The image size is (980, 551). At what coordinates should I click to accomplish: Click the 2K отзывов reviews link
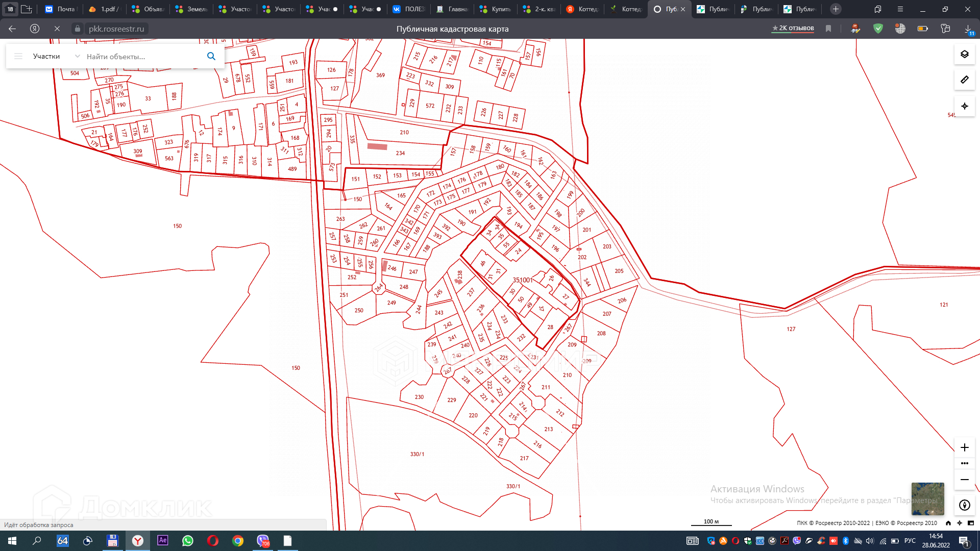tap(793, 28)
